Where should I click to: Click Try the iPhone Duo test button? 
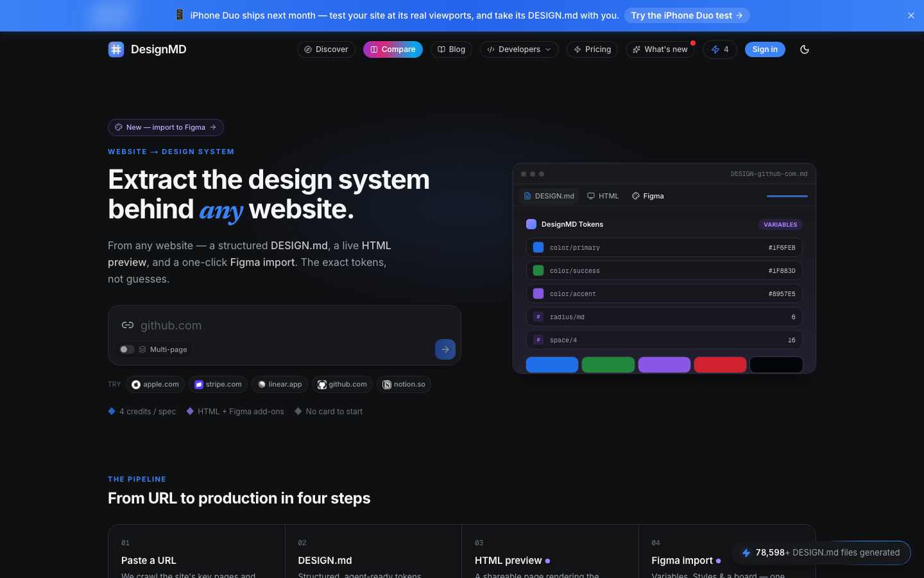pos(687,15)
